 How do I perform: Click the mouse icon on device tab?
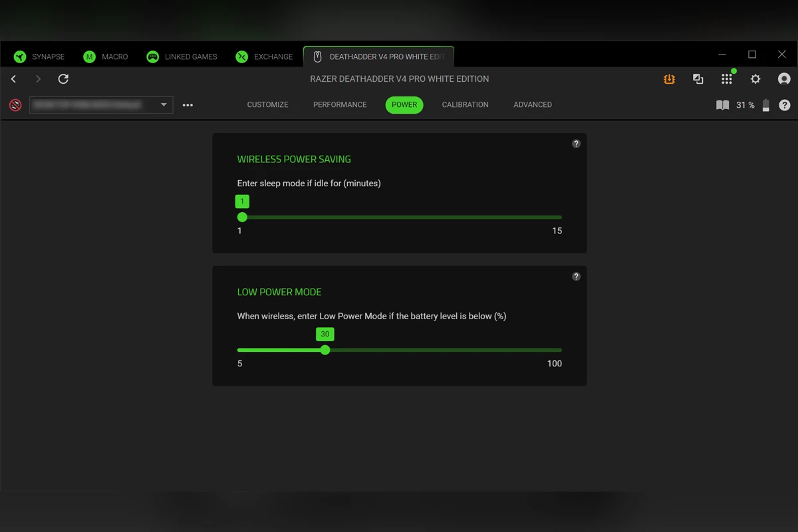click(317, 57)
